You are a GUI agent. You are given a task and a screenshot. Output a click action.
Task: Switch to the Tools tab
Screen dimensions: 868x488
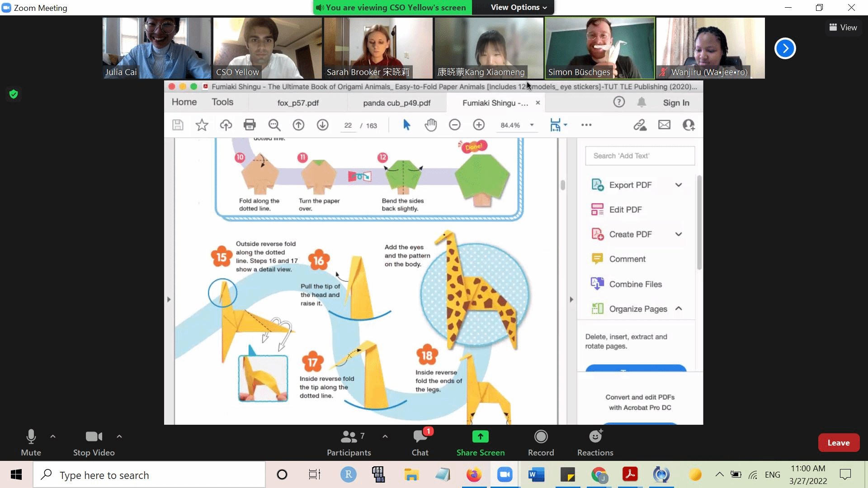pos(222,102)
